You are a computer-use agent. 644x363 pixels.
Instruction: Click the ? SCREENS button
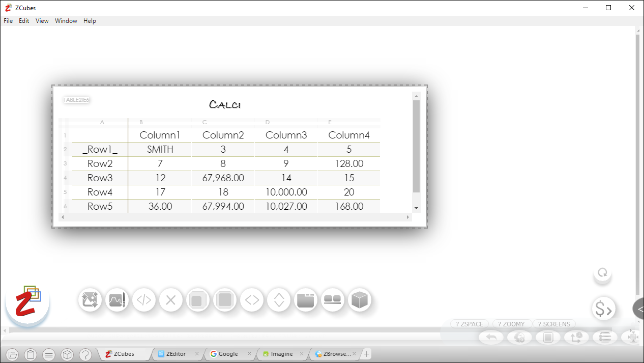(x=555, y=324)
